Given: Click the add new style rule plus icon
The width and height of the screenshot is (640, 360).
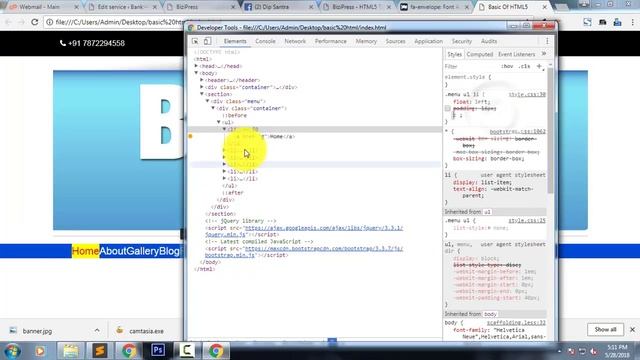Looking at the screenshot, I should (539, 66).
